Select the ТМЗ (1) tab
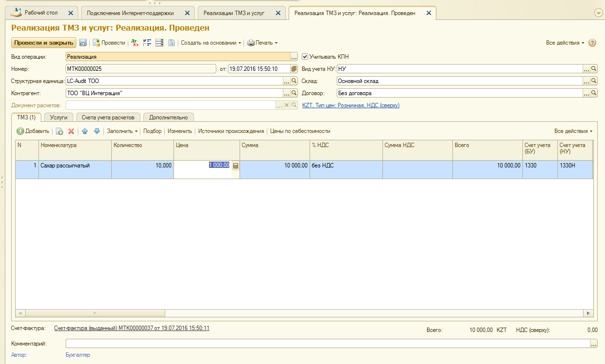This screenshot has width=605, height=364. point(26,117)
